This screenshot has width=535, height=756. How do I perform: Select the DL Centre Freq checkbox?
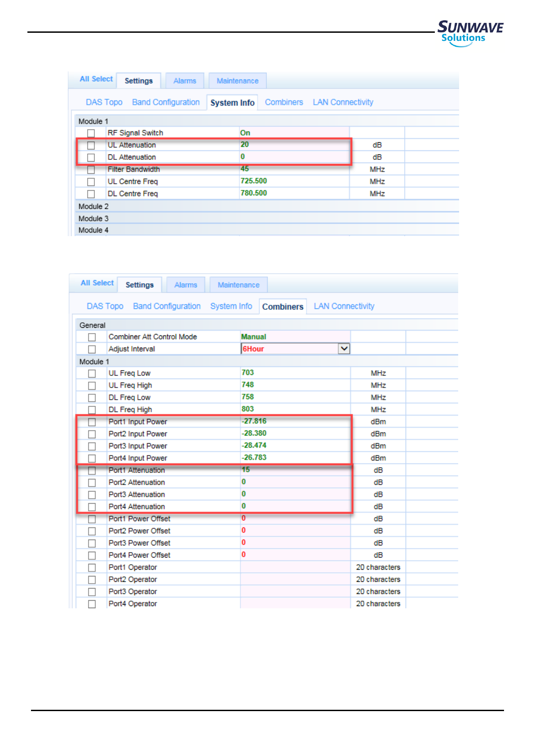[x=91, y=194]
